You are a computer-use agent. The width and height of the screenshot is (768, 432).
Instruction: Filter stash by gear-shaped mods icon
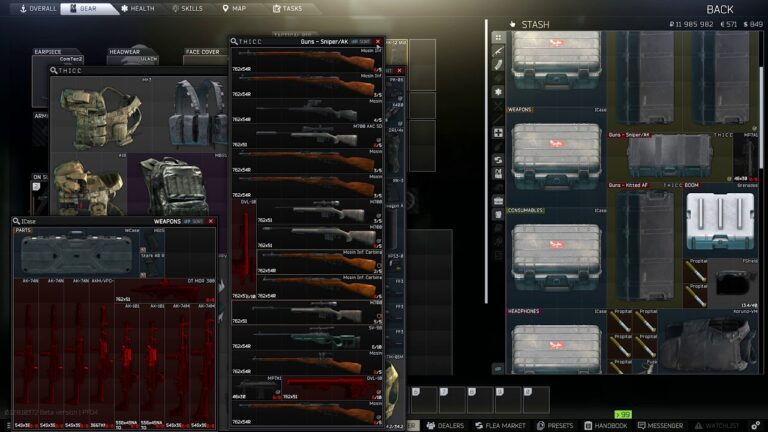point(498,92)
